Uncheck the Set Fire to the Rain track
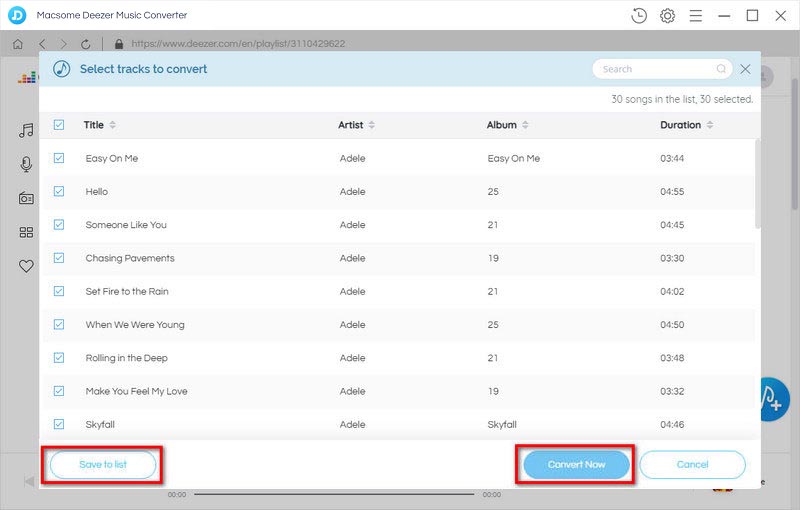800x510 pixels. 59,291
